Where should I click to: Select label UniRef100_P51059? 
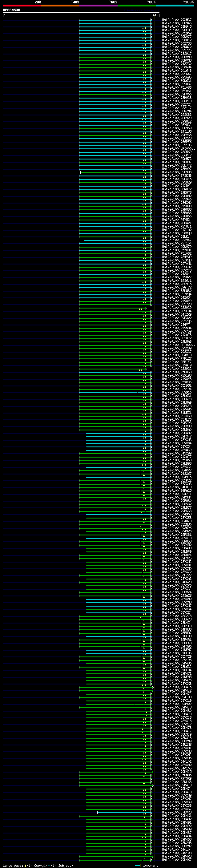176,460
